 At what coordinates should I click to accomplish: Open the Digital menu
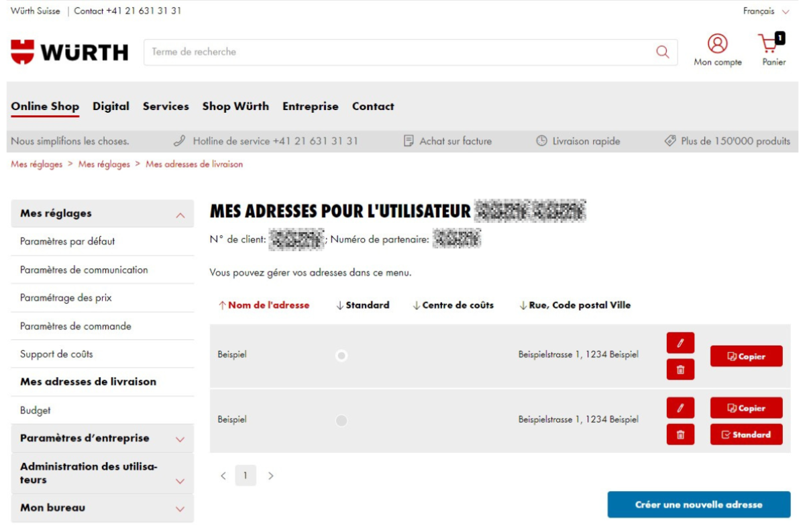[111, 106]
